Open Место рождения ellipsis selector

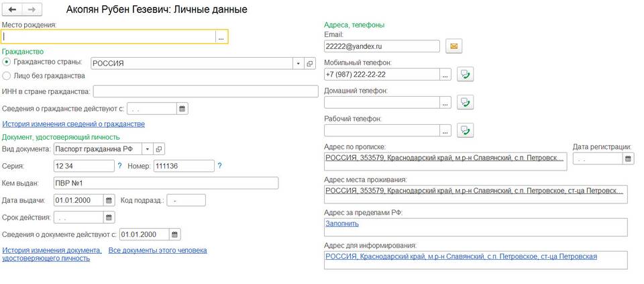point(221,36)
